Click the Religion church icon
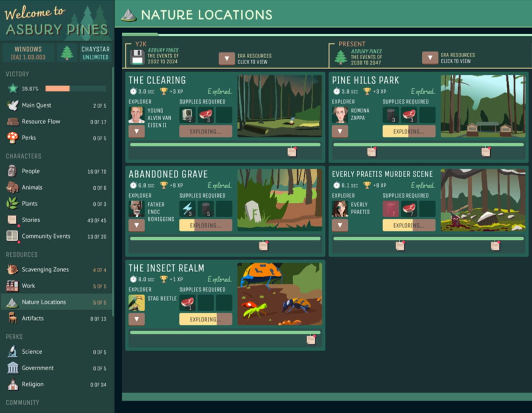This screenshot has width=532, height=413. 12,384
